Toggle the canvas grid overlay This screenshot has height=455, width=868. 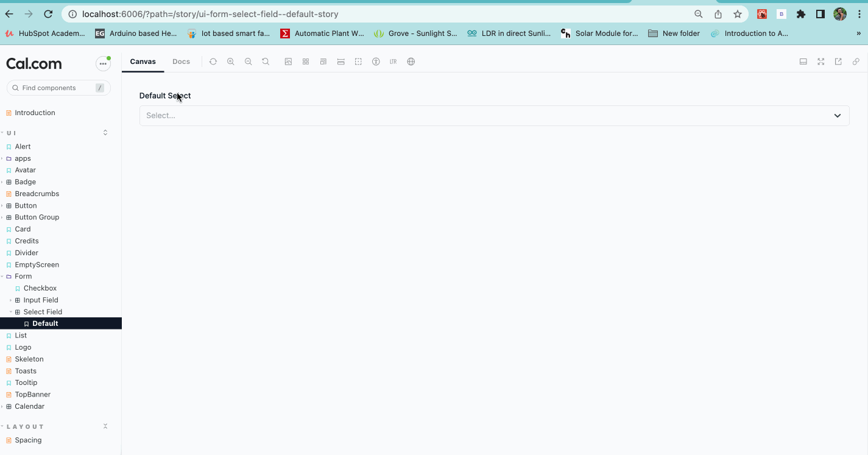click(x=305, y=61)
